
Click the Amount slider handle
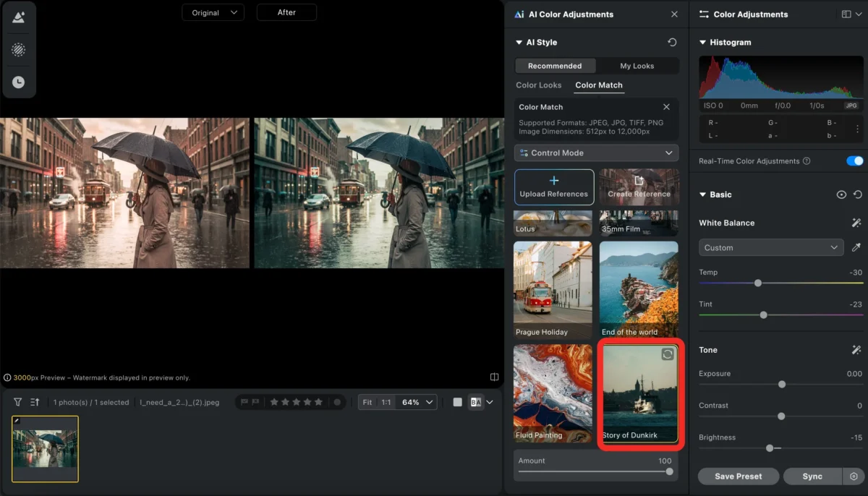pyautogui.click(x=669, y=471)
